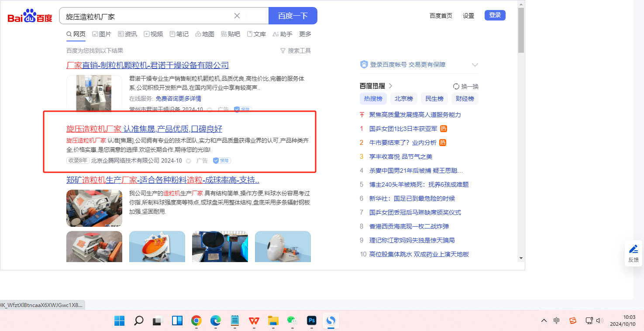
Task: Open result 厂家直销-制粒机颗粒机-君诺干燥设备有限公司
Action: coord(148,65)
